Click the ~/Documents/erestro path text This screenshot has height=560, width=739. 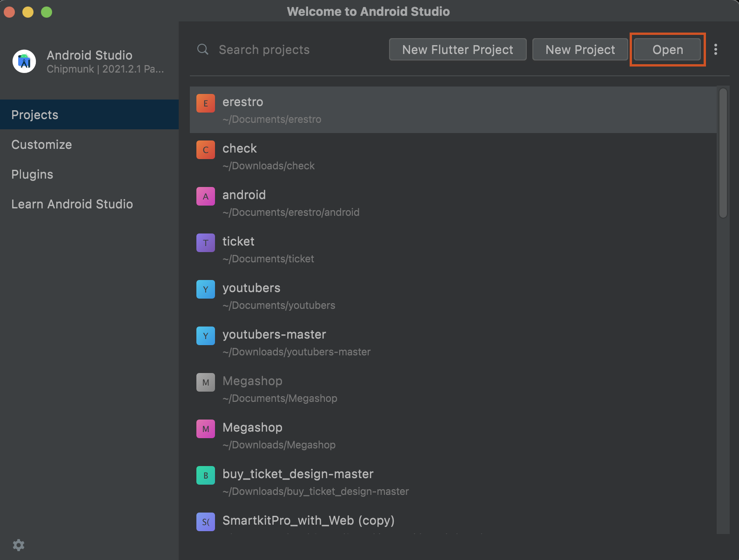tap(272, 120)
